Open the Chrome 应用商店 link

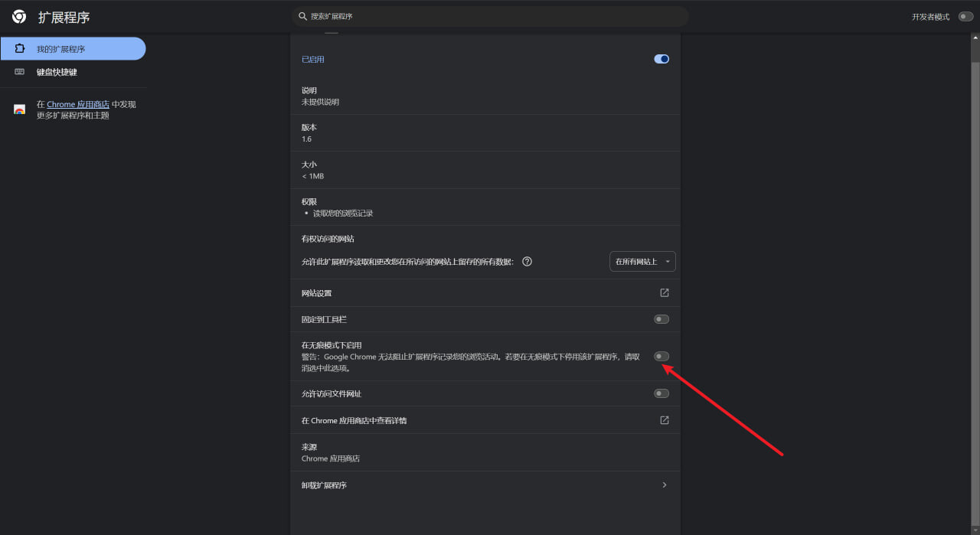[x=78, y=104]
